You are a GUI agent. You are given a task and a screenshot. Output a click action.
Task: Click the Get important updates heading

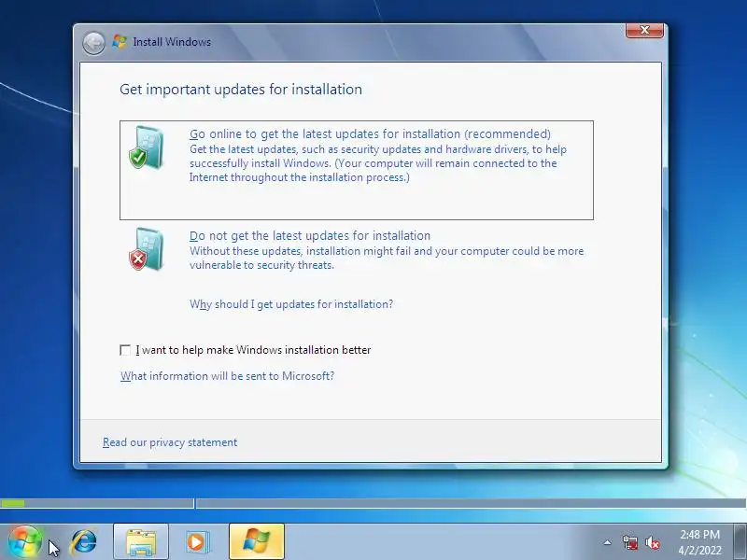pos(241,90)
